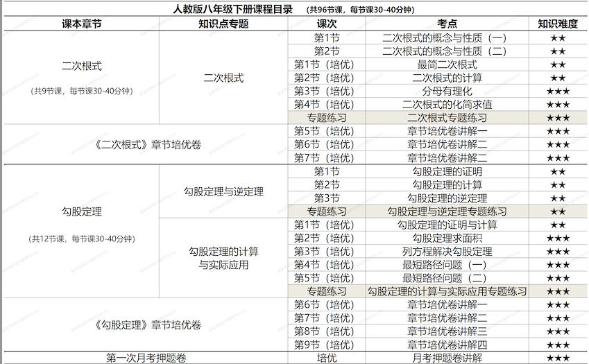This screenshot has width=589, height=364.
Task: Select the 知识难度 column header
Action: coord(558,24)
